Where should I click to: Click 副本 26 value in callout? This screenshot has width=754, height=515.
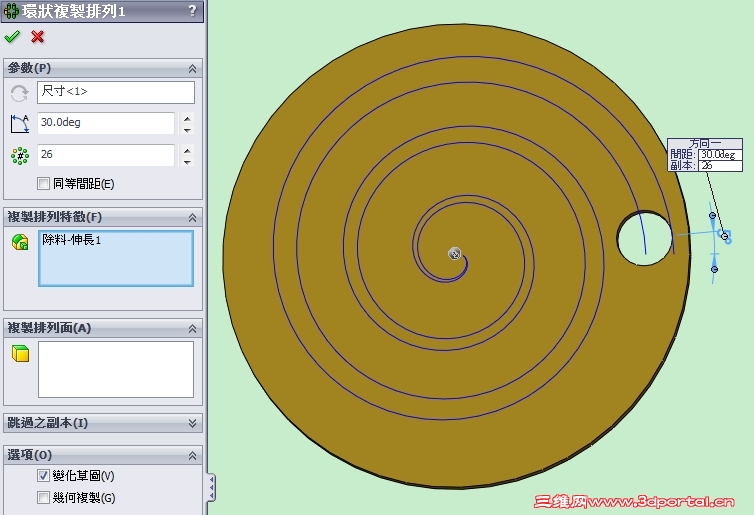[x=720, y=165]
